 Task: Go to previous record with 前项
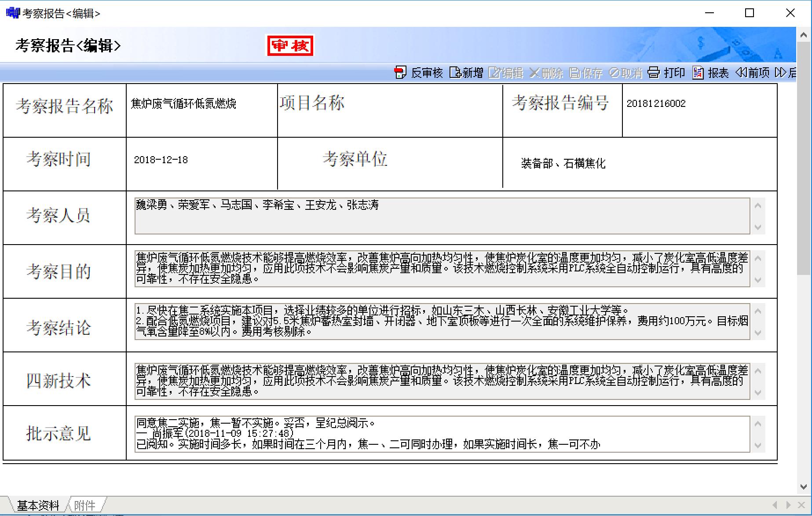coord(741,73)
